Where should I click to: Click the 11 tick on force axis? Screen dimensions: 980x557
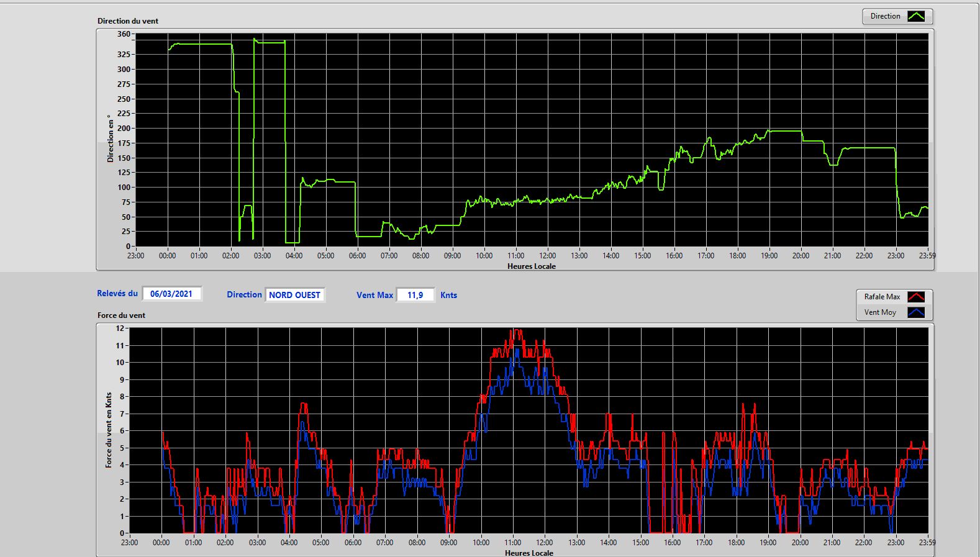pyautogui.click(x=120, y=346)
